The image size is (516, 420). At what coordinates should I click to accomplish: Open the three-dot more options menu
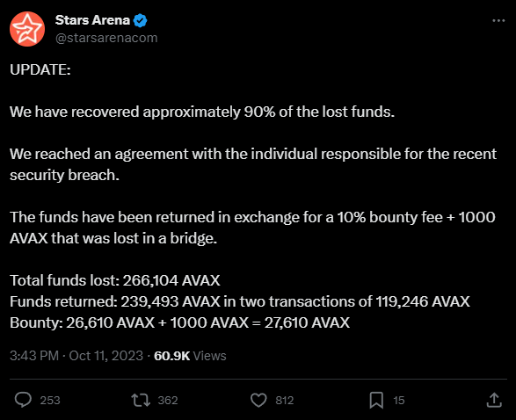pyautogui.click(x=498, y=21)
